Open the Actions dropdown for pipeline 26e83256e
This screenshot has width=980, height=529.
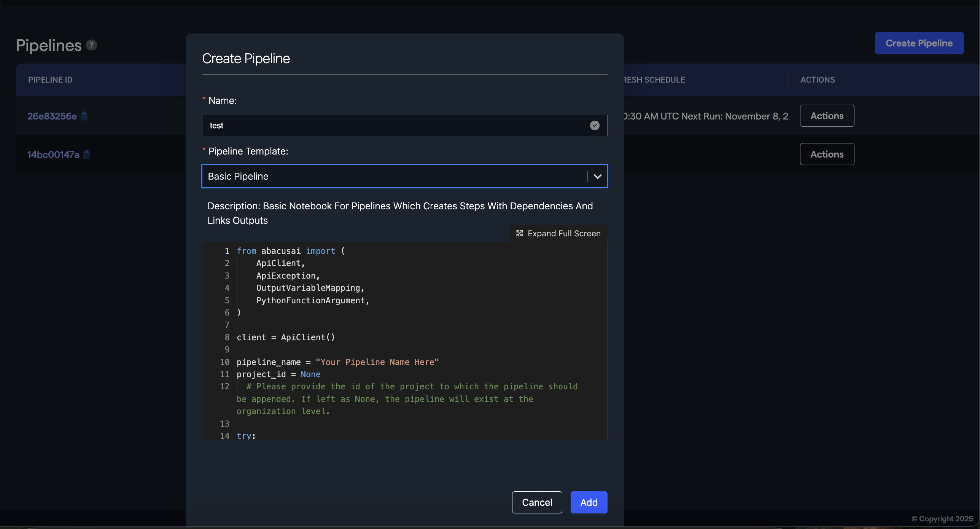[x=827, y=116]
